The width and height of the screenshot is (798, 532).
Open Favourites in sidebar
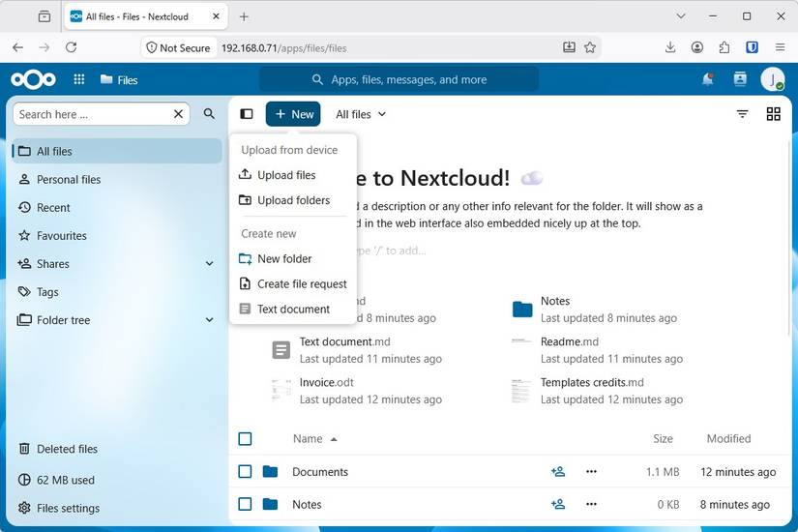(117, 236)
